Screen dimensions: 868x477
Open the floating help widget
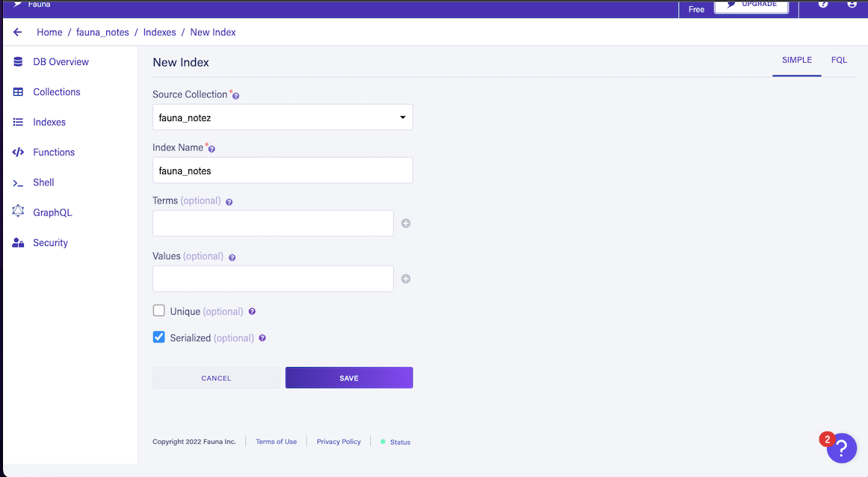[x=841, y=448]
